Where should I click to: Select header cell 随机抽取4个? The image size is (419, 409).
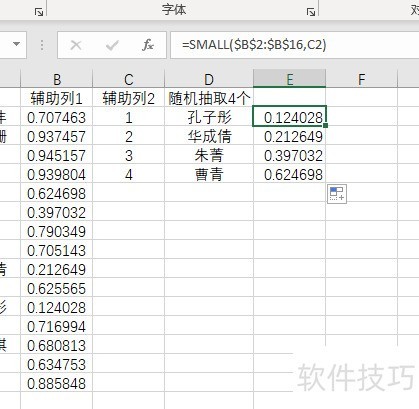pos(209,98)
